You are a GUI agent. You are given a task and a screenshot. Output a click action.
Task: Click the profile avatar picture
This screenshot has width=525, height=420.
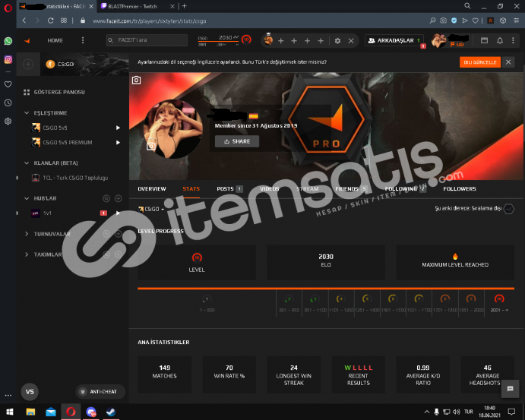coord(172,129)
